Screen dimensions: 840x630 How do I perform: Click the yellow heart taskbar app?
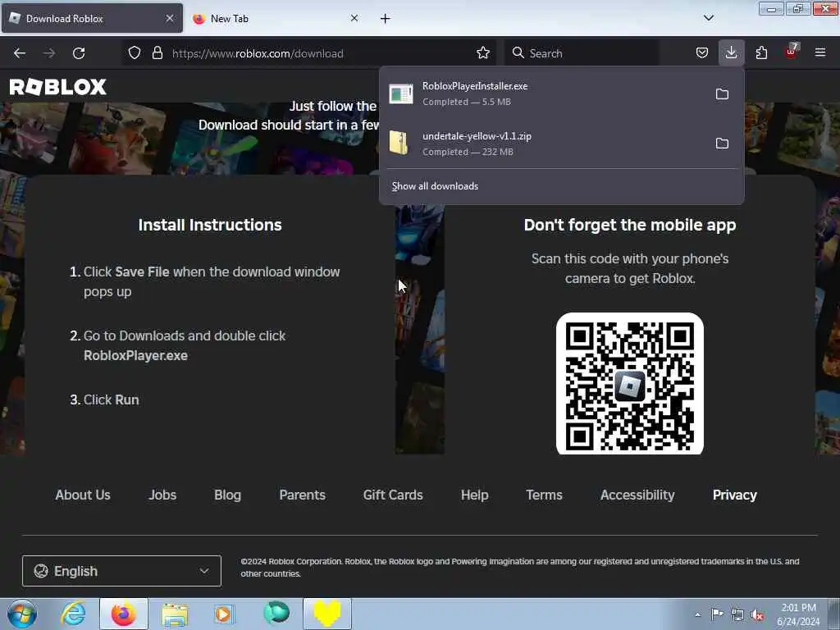pos(327,614)
